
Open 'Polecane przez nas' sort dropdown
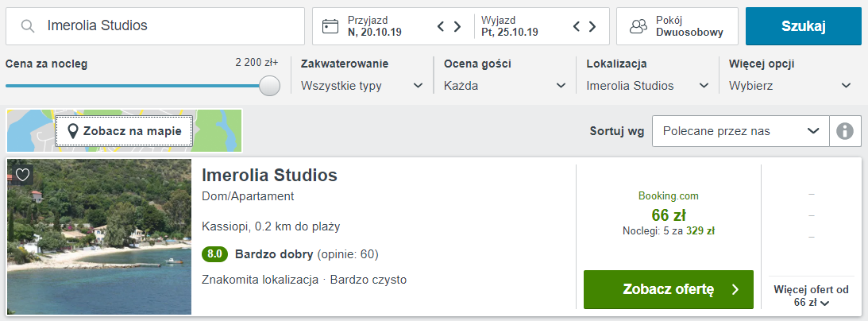741,131
